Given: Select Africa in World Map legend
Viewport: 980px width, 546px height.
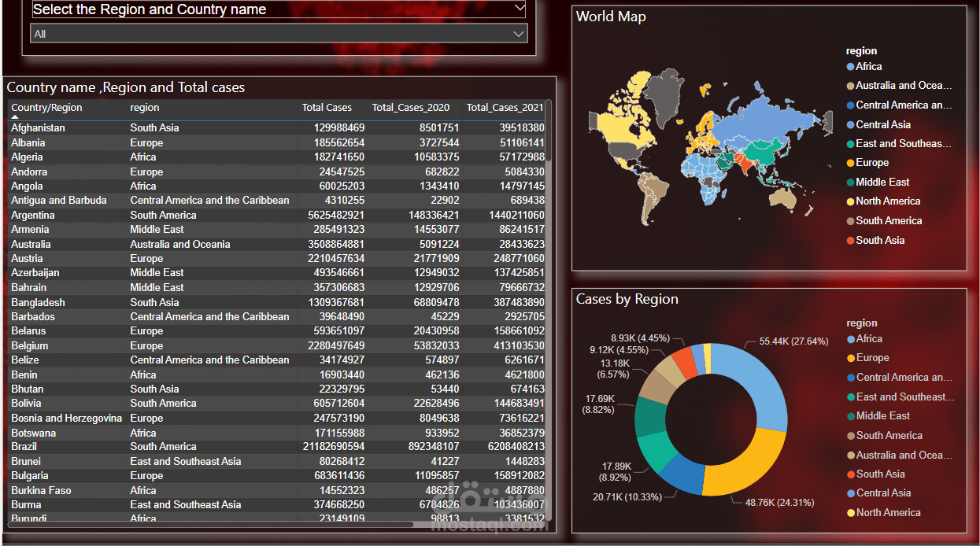Looking at the screenshot, I should pyautogui.click(x=864, y=67).
